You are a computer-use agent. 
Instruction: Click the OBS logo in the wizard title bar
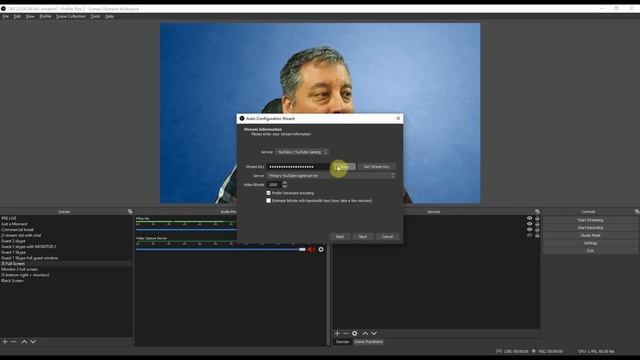tap(242, 118)
